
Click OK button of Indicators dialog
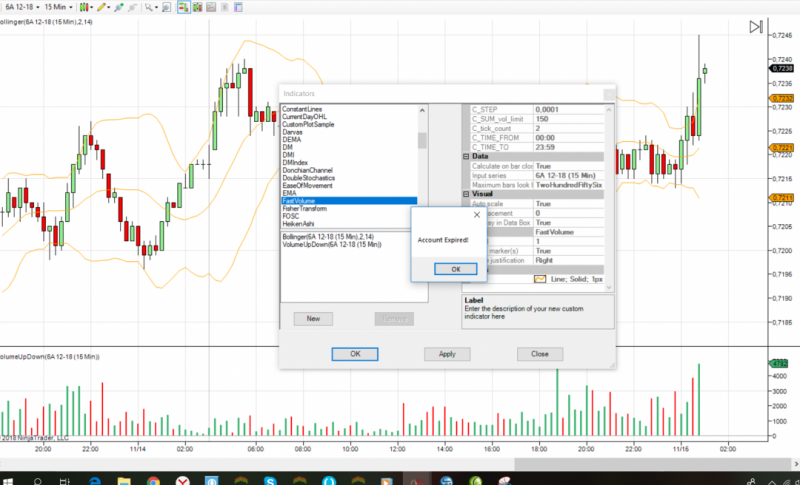[x=355, y=354]
